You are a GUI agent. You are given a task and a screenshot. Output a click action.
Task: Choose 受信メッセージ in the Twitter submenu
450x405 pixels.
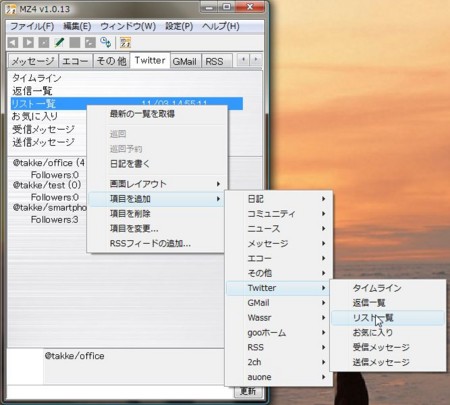tap(388, 347)
